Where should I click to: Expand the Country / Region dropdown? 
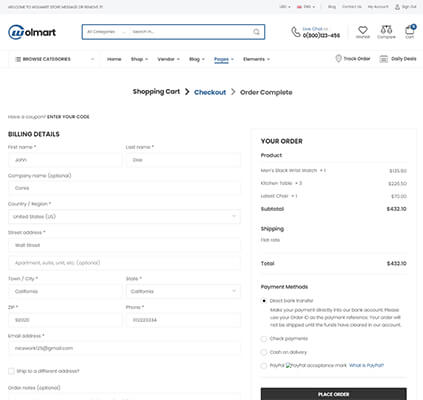pyautogui.click(x=124, y=217)
